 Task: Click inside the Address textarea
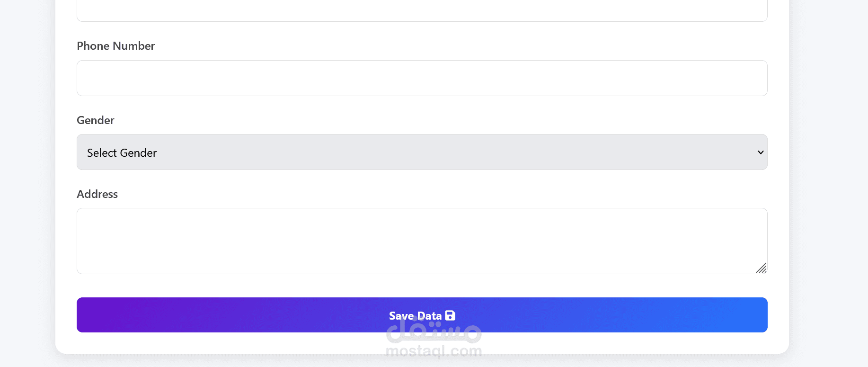pyautogui.click(x=422, y=241)
